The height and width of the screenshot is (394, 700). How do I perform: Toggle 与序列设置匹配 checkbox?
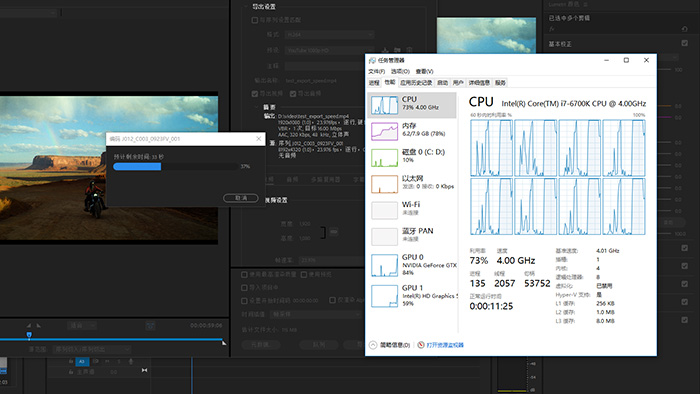[254, 20]
